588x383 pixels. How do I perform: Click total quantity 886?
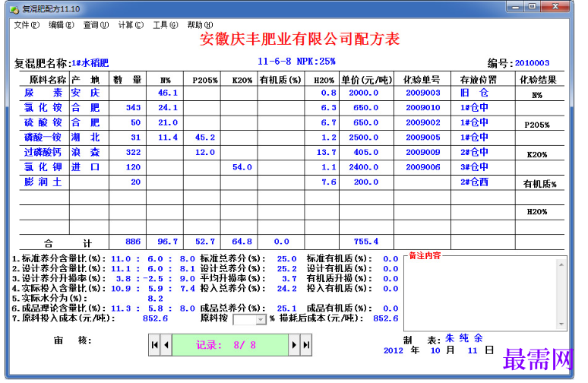pyautogui.click(x=133, y=242)
